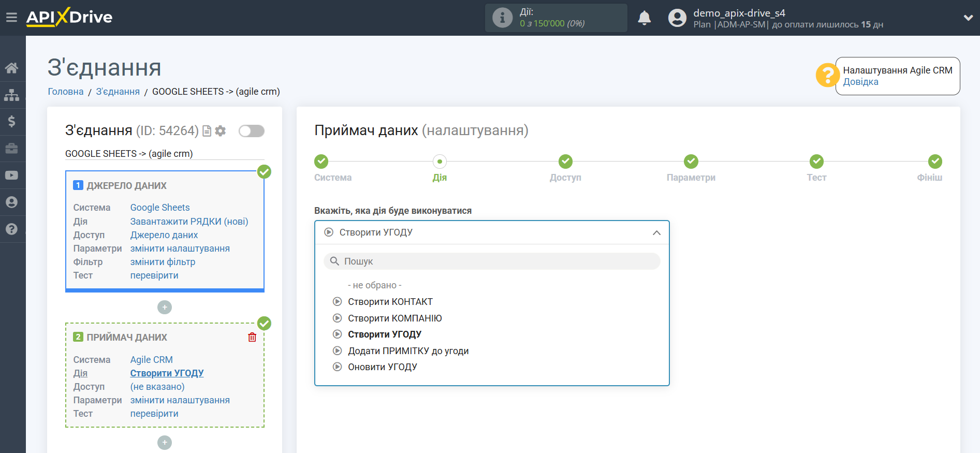Viewport: 980px width, 453px height.
Task: Open the profile sidebar icon
Action: tap(11, 202)
